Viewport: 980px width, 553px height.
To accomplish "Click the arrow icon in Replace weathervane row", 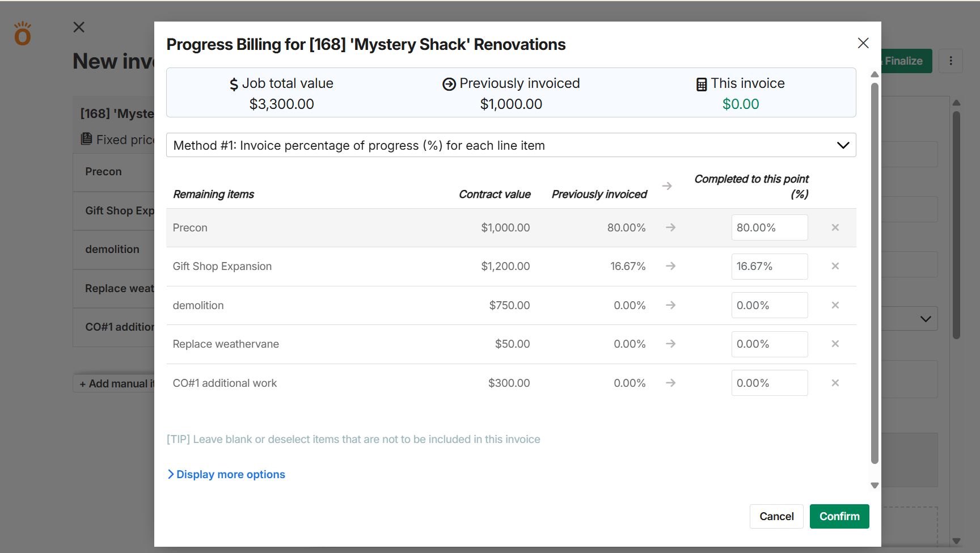I will [671, 344].
